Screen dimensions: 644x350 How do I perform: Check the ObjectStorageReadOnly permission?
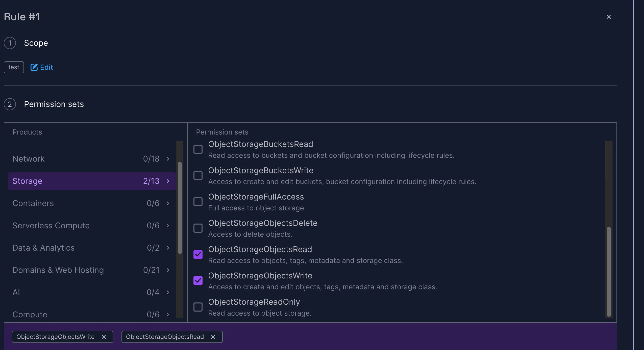pos(198,307)
